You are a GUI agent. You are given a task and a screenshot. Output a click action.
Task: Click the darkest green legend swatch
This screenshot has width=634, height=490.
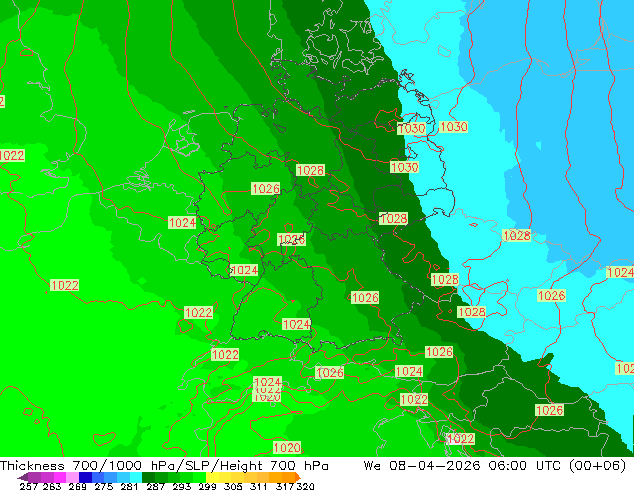click(x=148, y=477)
